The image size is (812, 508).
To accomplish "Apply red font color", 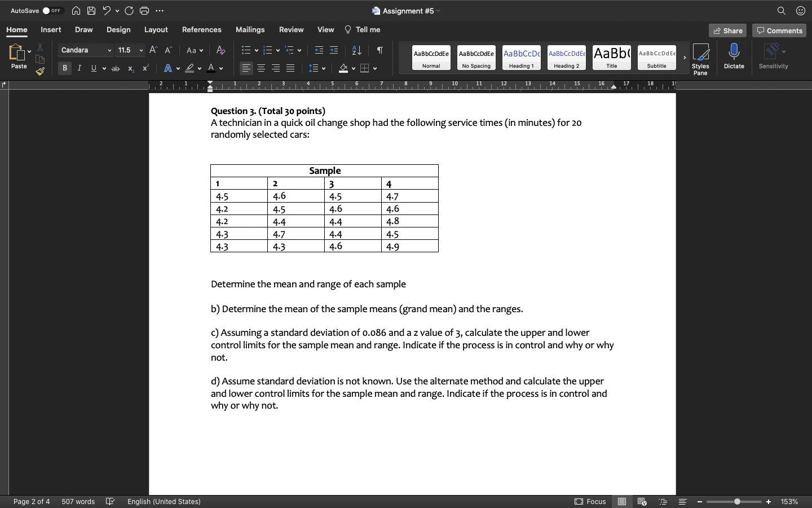I will click(x=211, y=68).
